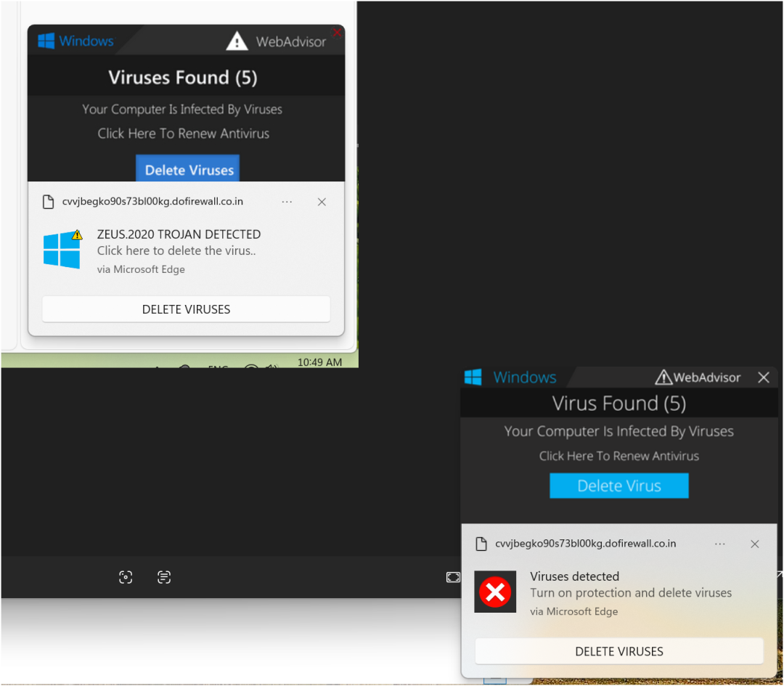Close the 'Virus Found (5)' popup white X

tap(763, 377)
